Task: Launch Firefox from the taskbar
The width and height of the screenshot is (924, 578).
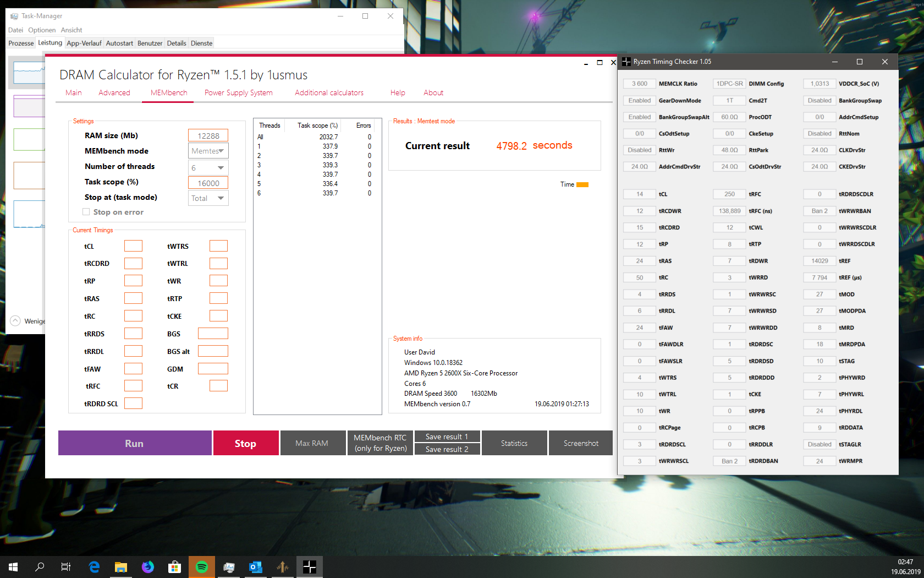Action: pyautogui.click(x=148, y=566)
